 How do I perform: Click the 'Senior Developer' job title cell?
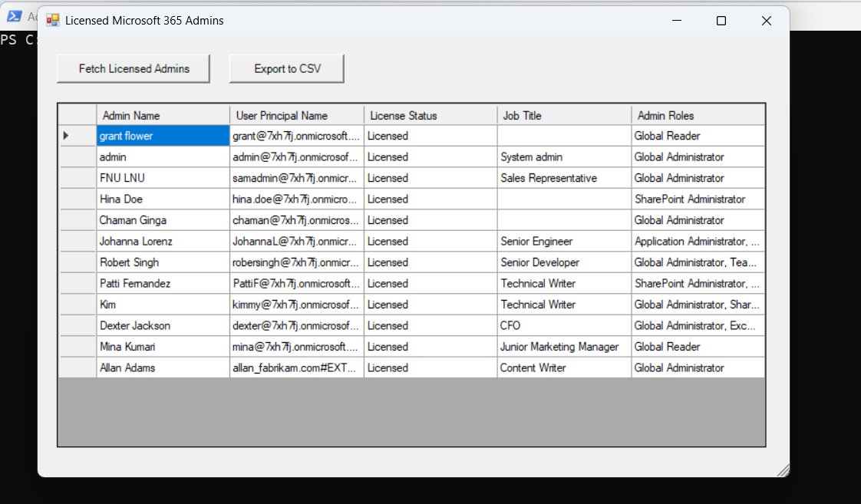565,262
